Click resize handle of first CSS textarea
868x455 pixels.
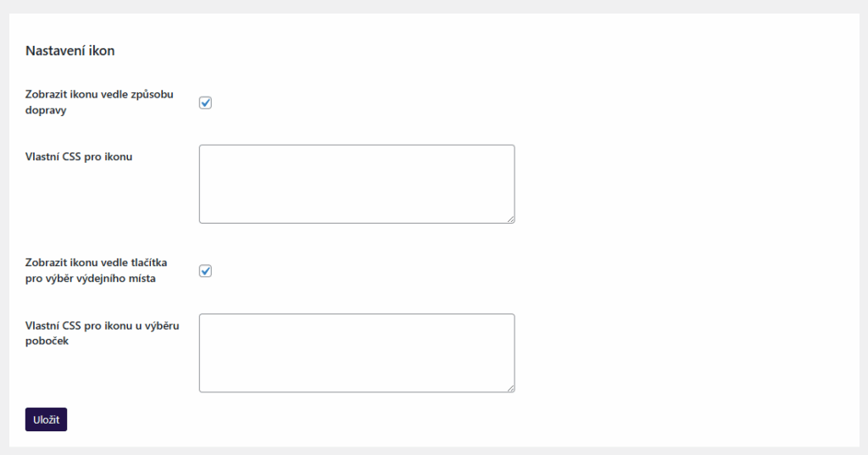point(510,219)
